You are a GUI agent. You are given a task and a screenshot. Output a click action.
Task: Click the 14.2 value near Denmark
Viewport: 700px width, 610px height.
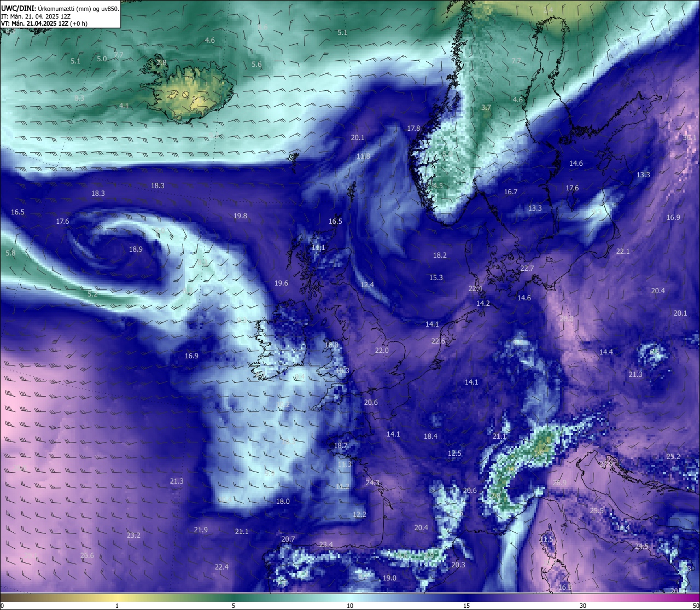tap(483, 304)
